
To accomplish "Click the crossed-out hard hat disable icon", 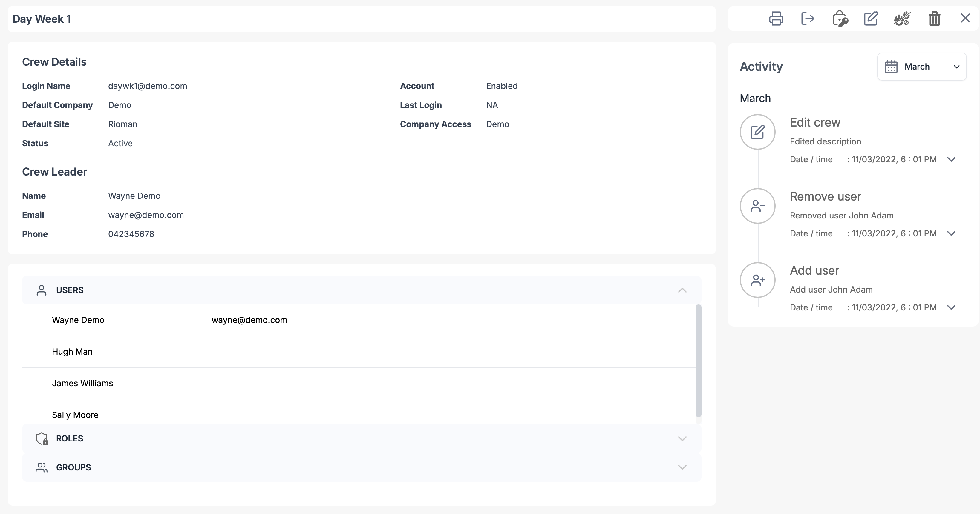I will (902, 18).
